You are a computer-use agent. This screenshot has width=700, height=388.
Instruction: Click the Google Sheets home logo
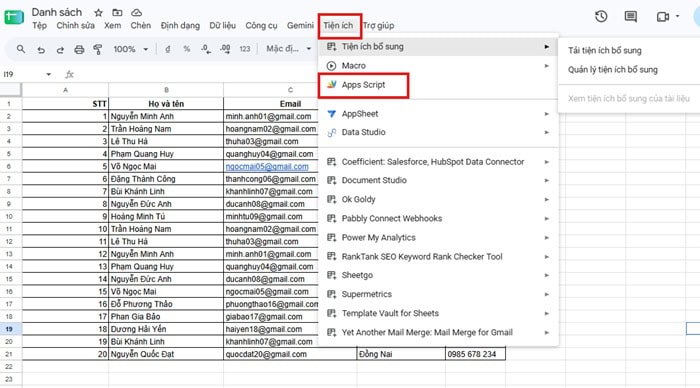coord(14,17)
